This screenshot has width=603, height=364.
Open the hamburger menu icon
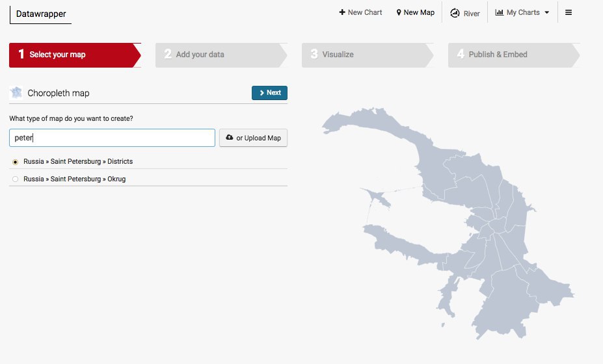click(x=569, y=12)
